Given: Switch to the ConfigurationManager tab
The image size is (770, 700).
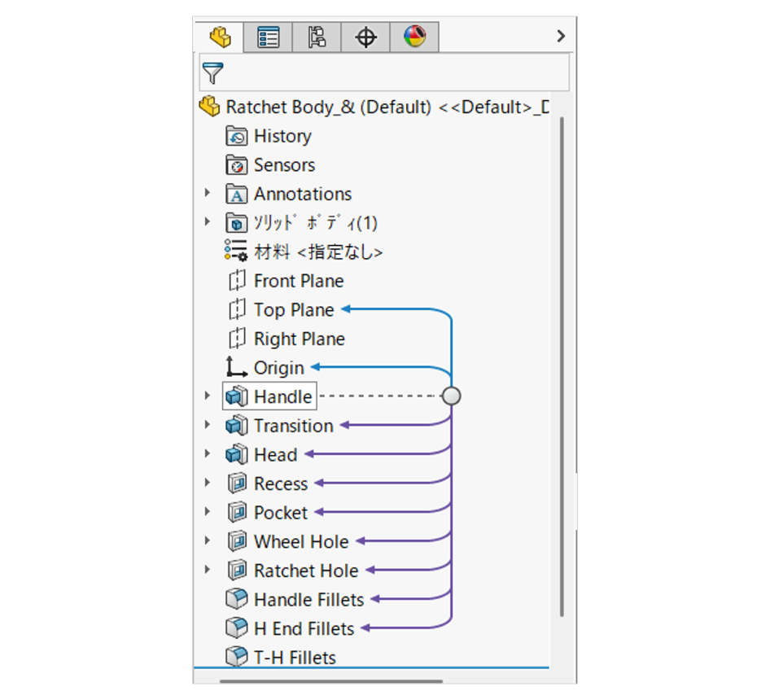Looking at the screenshot, I should pos(317,37).
